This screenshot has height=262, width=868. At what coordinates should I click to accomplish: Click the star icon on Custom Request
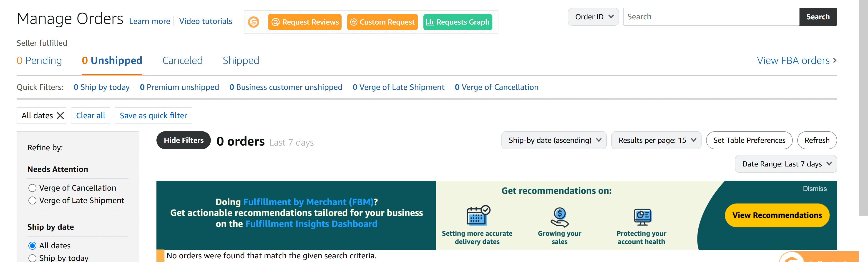tap(353, 22)
